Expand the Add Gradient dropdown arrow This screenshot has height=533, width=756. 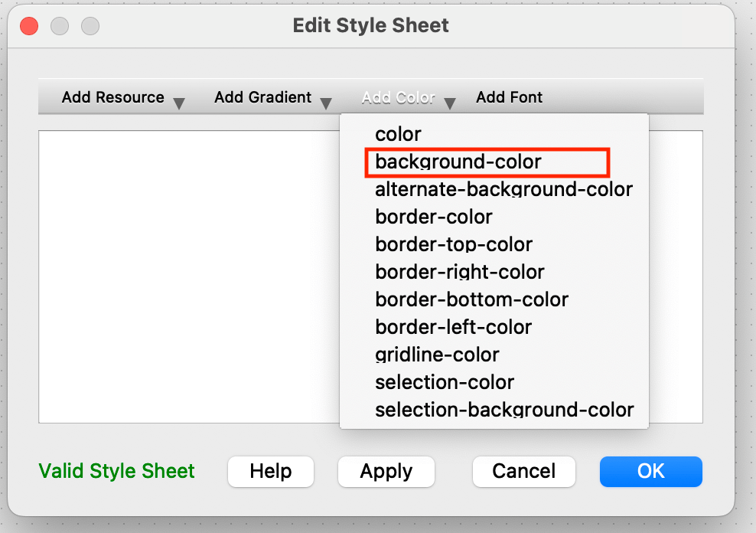326,103
